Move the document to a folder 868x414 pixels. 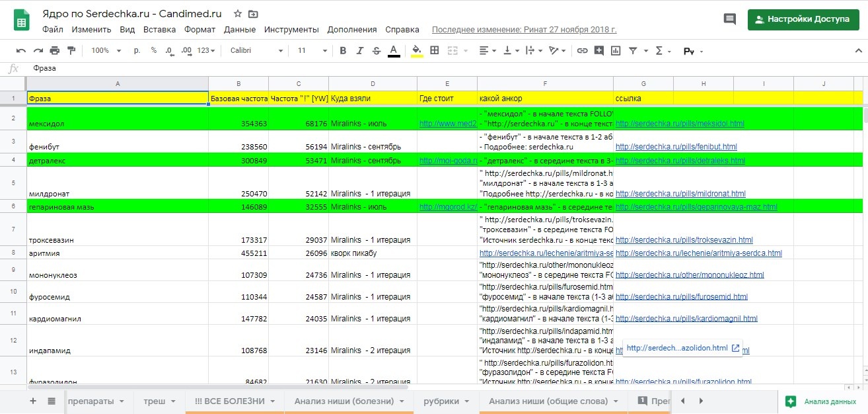(x=253, y=14)
